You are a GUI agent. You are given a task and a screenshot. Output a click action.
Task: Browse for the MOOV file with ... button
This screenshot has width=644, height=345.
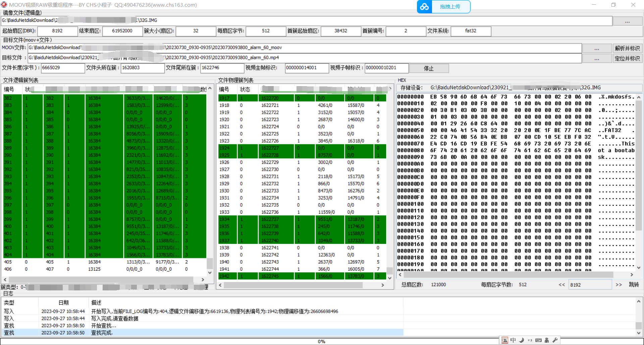tap(597, 48)
